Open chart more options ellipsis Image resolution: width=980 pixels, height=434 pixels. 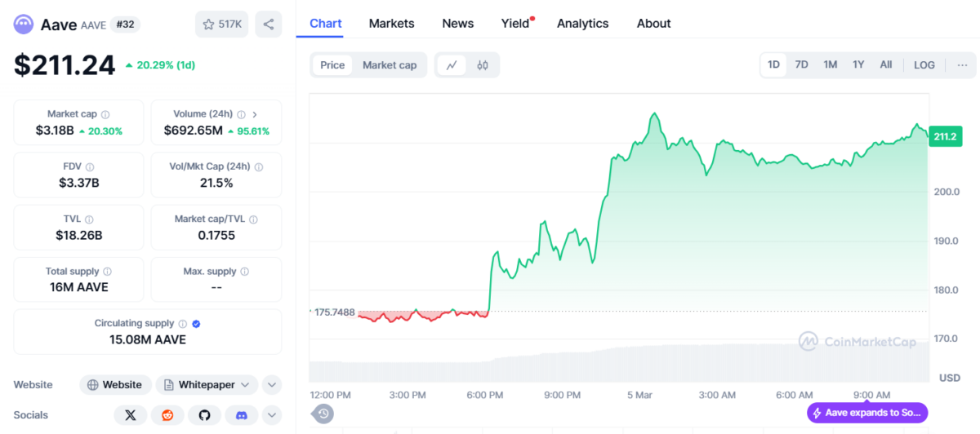(x=962, y=64)
